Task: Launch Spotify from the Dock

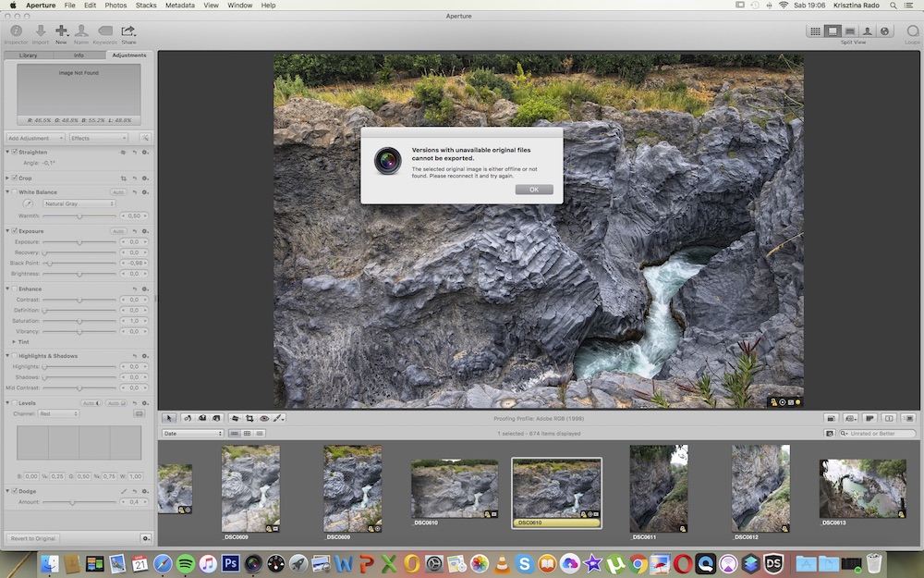Action: pyautogui.click(x=185, y=562)
